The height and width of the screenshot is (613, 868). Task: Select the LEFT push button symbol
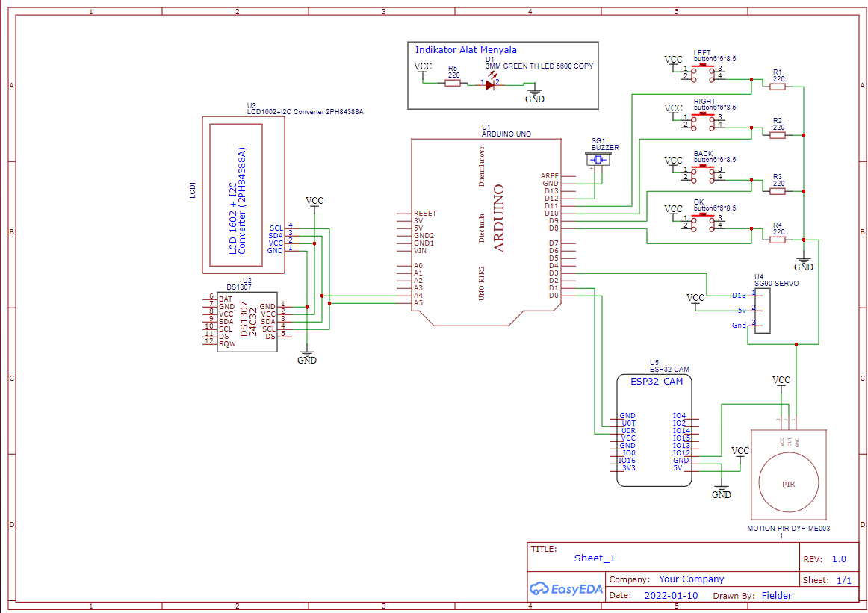click(x=702, y=72)
